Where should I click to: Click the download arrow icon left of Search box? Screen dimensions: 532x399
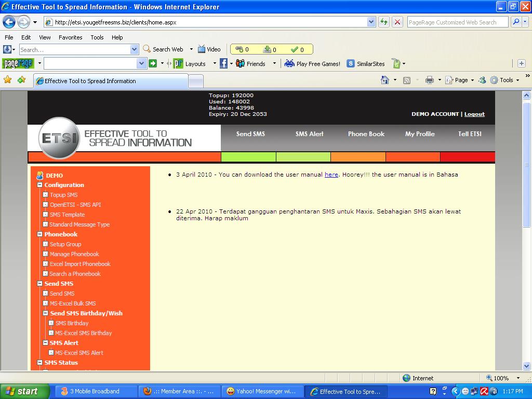(7, 49)
